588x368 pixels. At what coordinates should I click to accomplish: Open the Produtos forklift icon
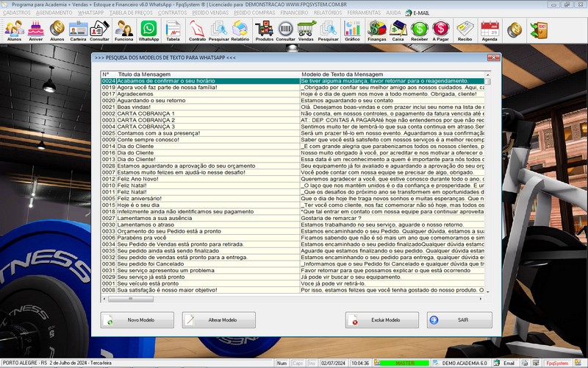[265, 30]
